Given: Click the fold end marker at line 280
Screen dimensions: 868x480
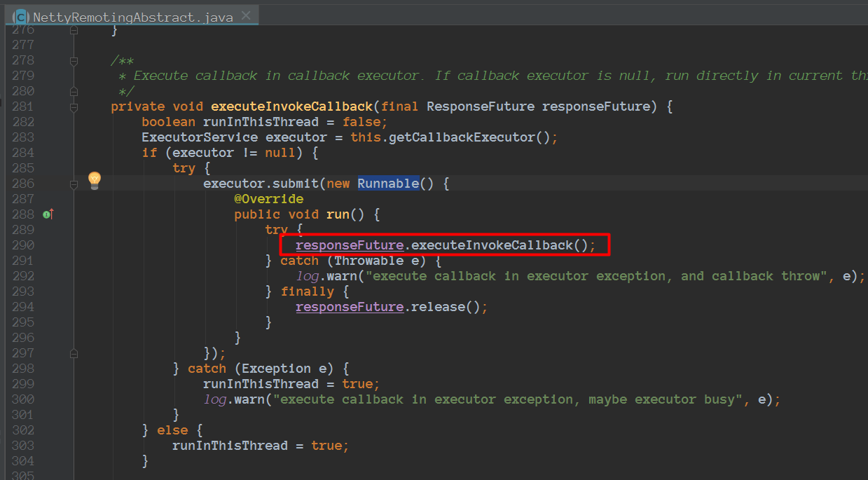Looking at the screenshot, I should pos(74,91).
